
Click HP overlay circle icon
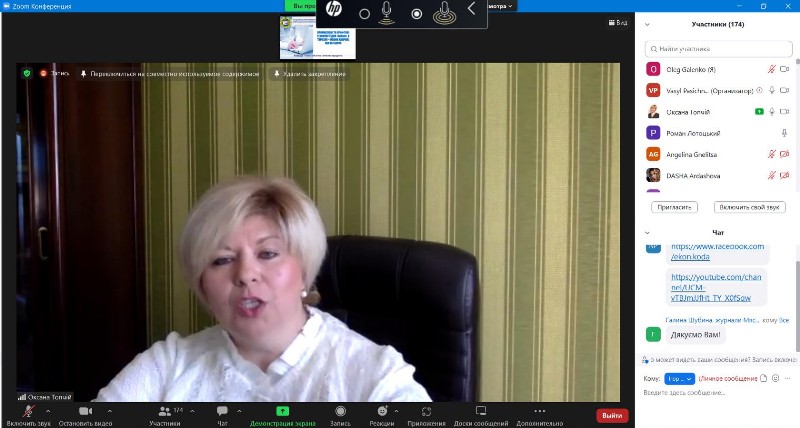click(364, 14)
